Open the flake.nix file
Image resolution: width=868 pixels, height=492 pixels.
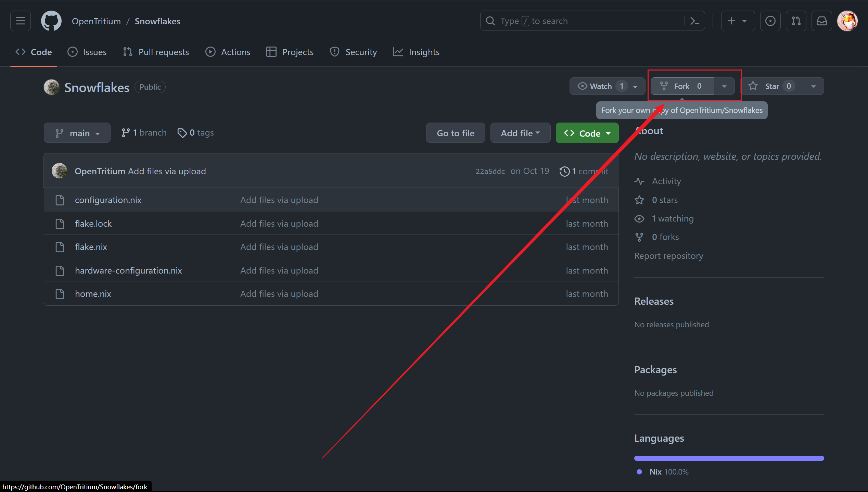coord(91,247)
